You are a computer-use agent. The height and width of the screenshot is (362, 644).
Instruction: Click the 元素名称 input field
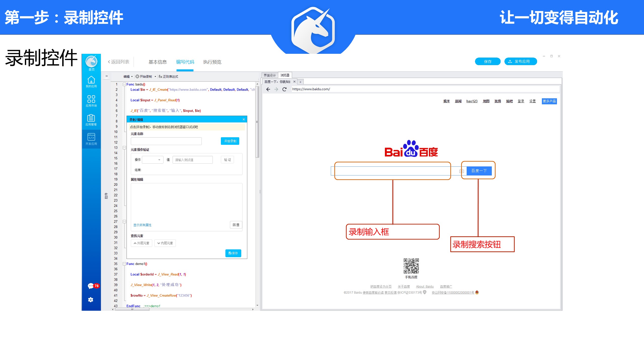click(x=166, y=141)
